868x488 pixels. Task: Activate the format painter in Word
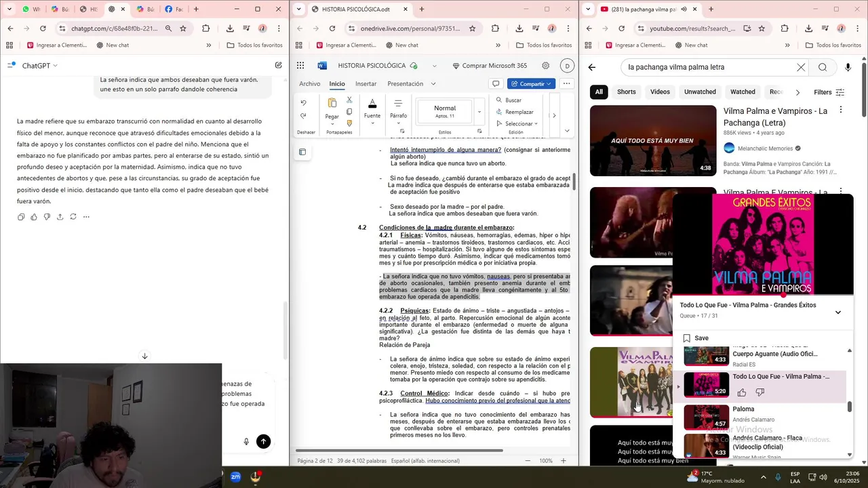point(349,123)
